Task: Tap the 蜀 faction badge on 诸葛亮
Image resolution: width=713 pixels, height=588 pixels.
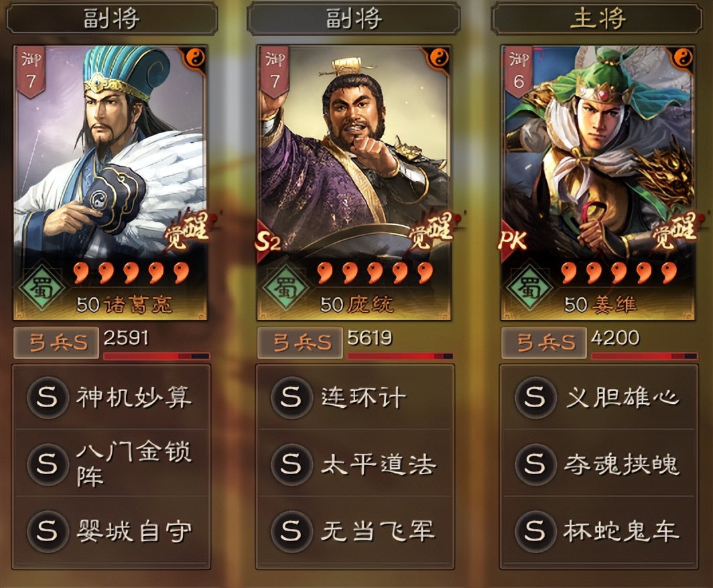Action: pos(42,286)
